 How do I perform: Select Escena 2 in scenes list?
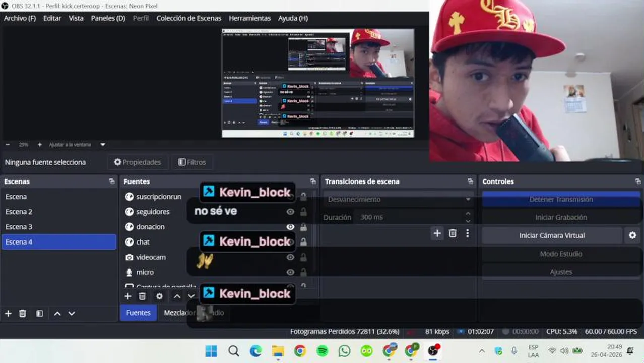59,212
